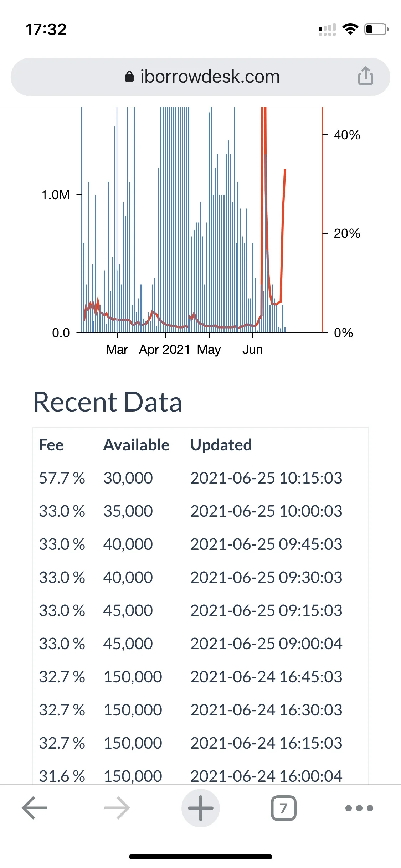Select the 57.7 % fee row
Viewport: 401px width, 868px height.
[200, 478]
